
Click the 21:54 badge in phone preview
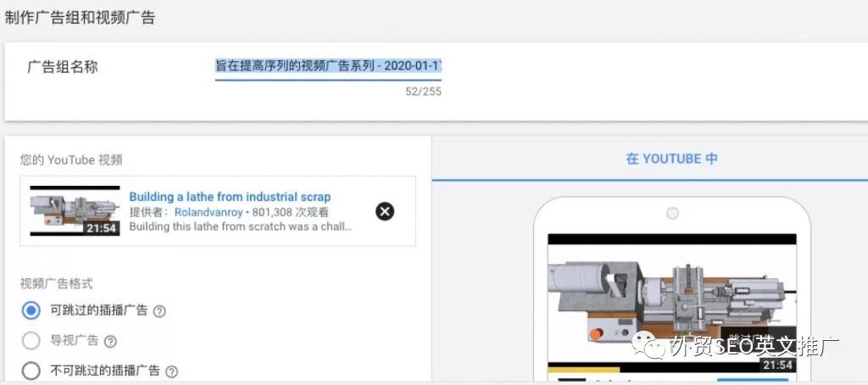(776, 365)
